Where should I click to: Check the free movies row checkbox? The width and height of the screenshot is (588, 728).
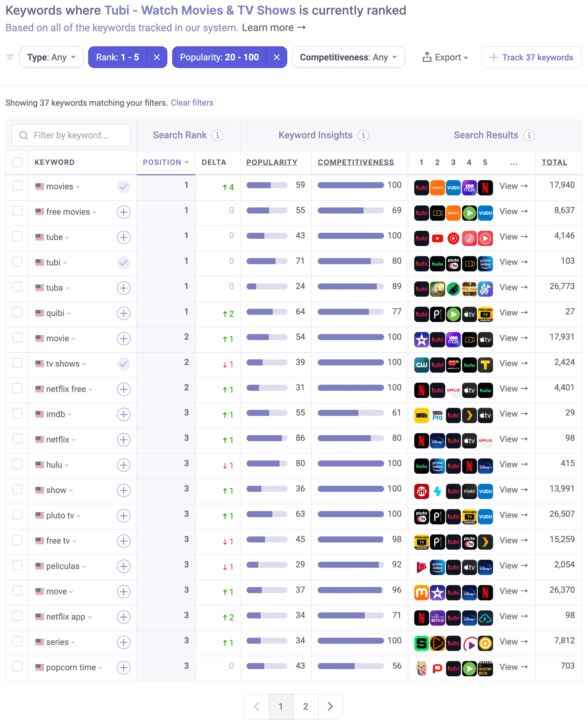17,211
